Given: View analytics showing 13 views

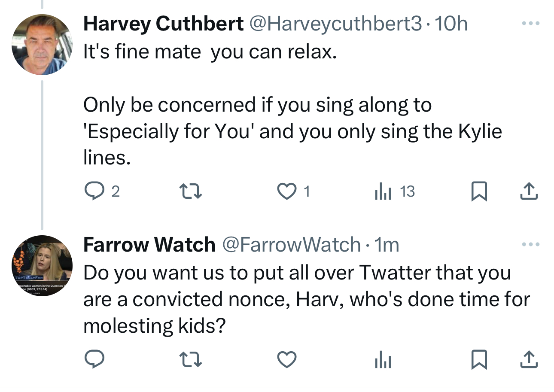Looking at the screenshot, I should click(x=383, y=191).
